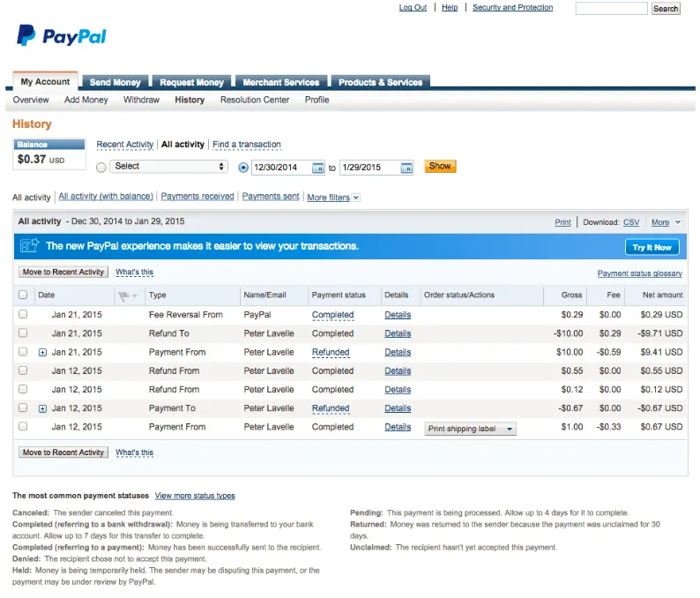
Task: Select the date range radio button
Action: point(243,168)
